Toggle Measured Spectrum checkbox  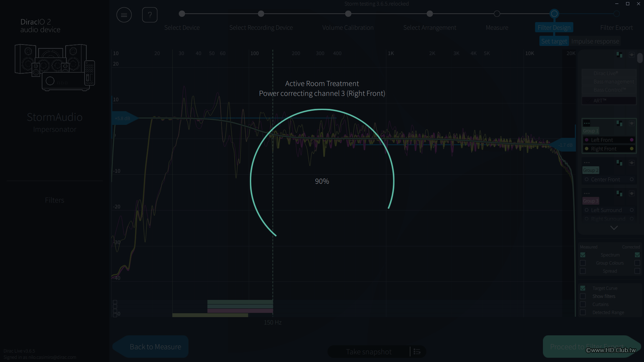tap(583, 255)
